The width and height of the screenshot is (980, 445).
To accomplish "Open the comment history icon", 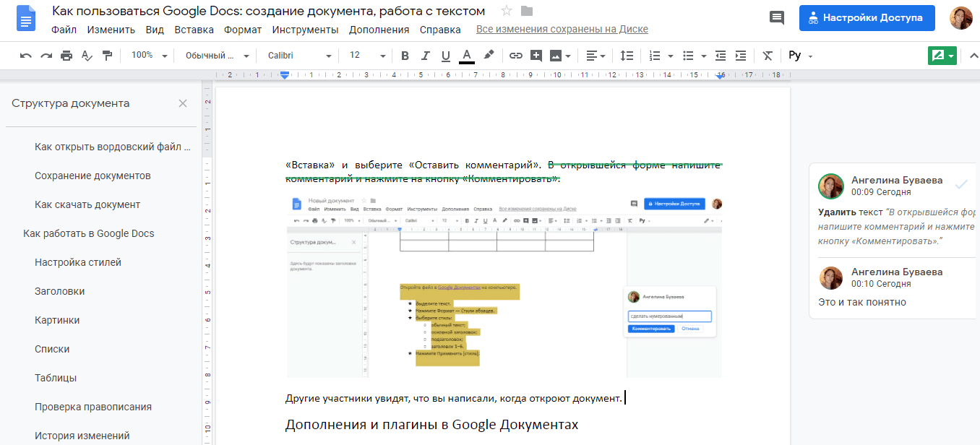I will coord(777,17).
